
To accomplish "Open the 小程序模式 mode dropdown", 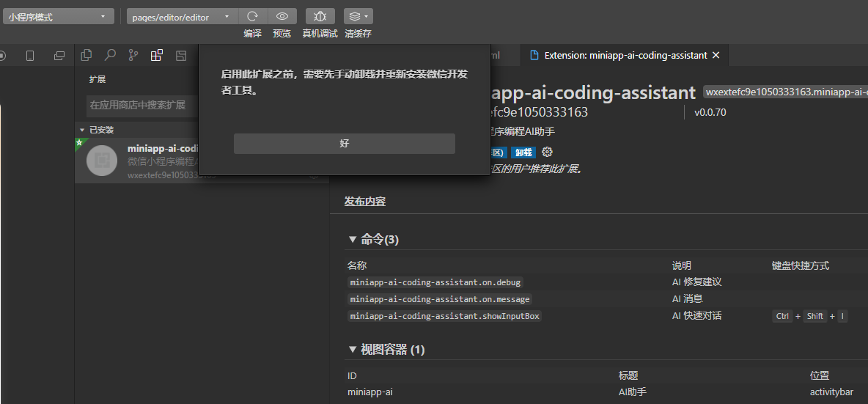I will (x=58, y=17).
